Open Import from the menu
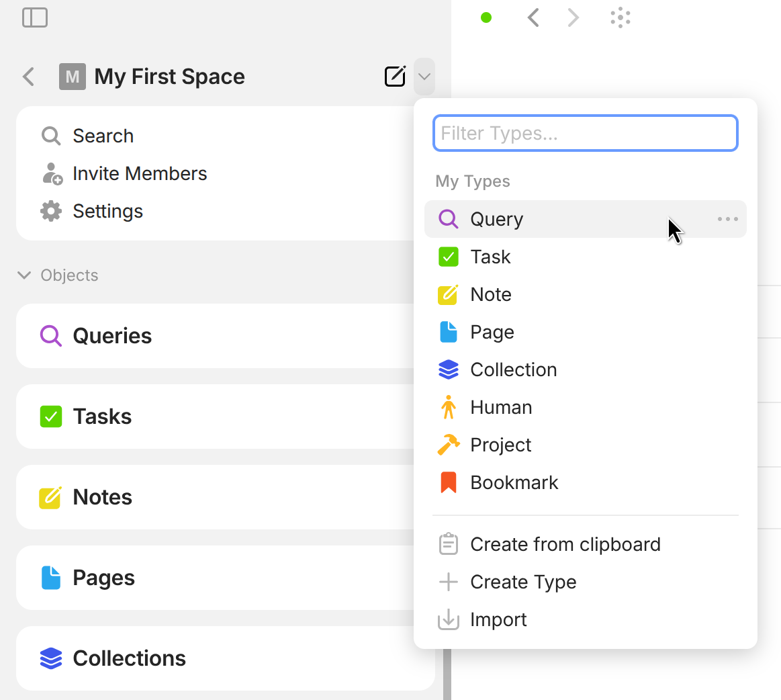 (x=498, y=619)
